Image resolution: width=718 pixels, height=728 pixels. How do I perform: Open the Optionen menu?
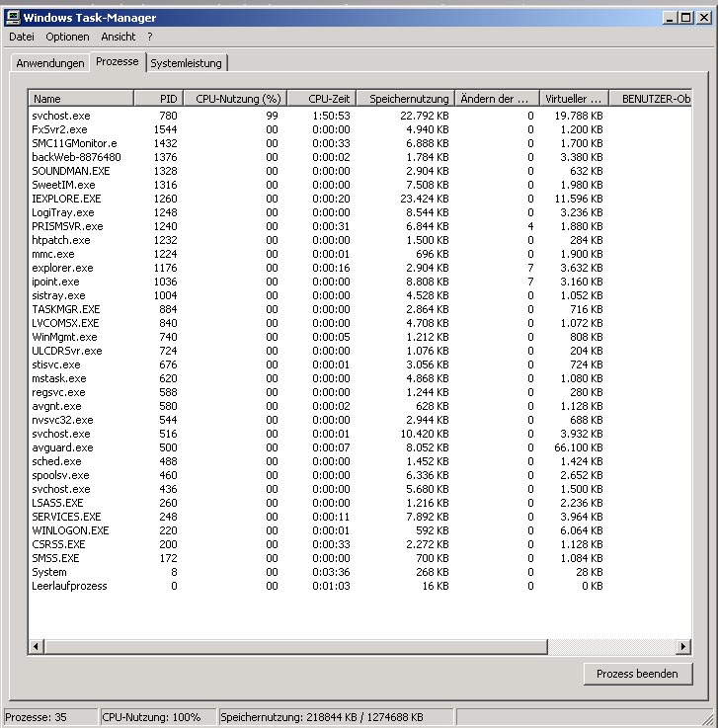pos(67,37)
